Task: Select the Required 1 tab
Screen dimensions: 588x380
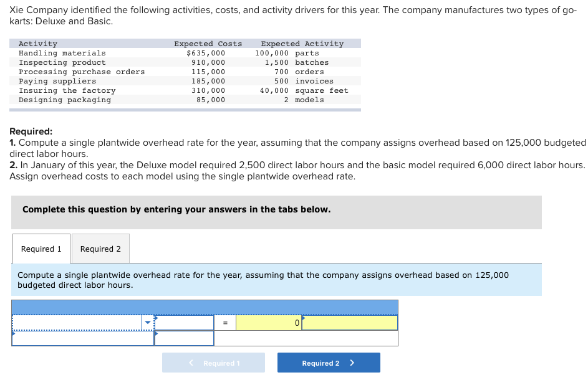Action: pos(41,248)
